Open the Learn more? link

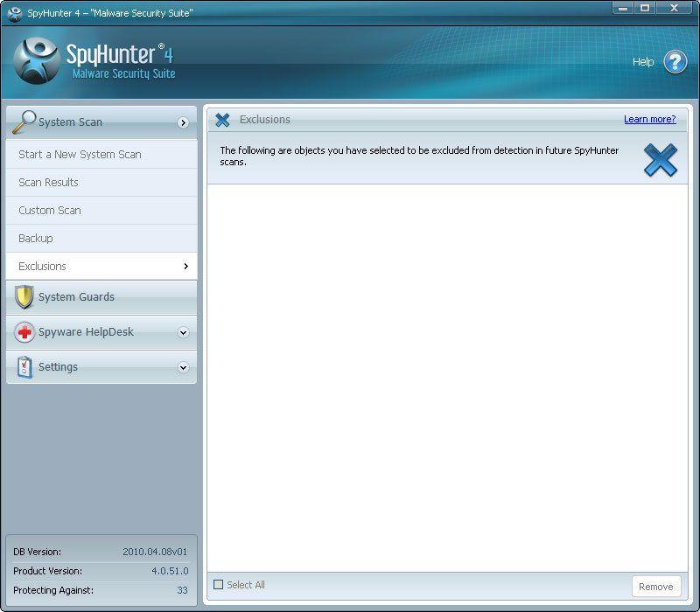pos(649,119)
